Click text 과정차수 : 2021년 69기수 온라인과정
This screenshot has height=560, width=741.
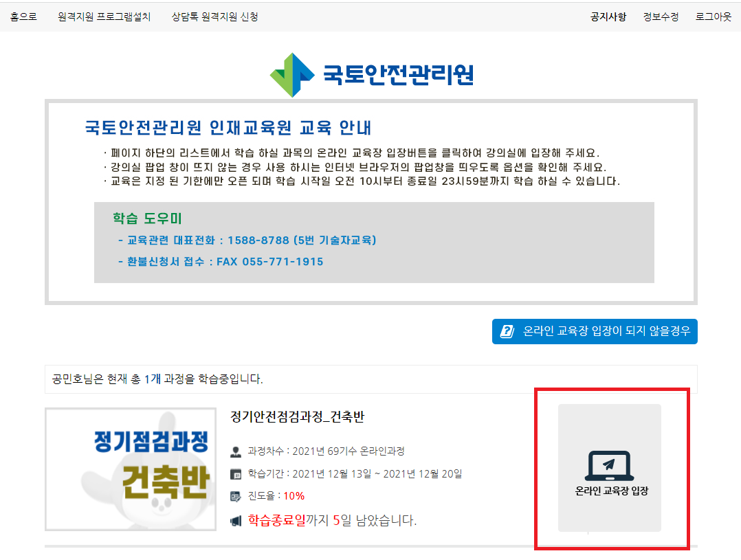tap(326, 451)
